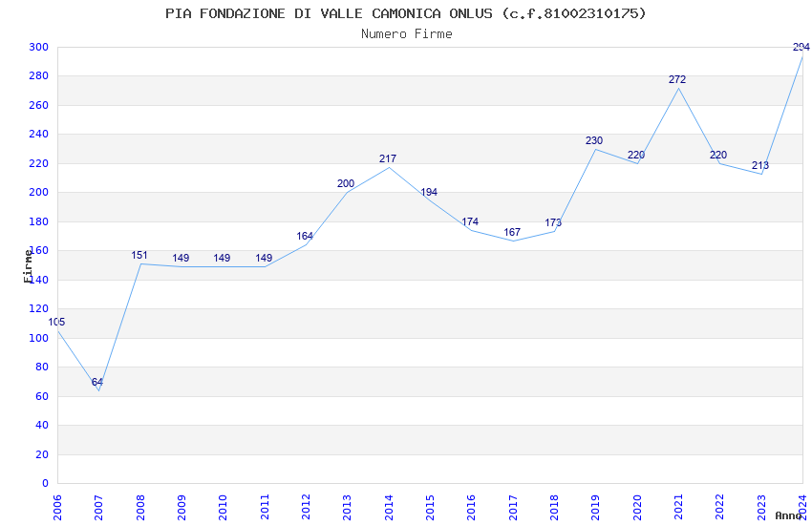Screen dimensions: 812x525
Task: Click the x-axis year label 2017
Action: tap(513, 508)
